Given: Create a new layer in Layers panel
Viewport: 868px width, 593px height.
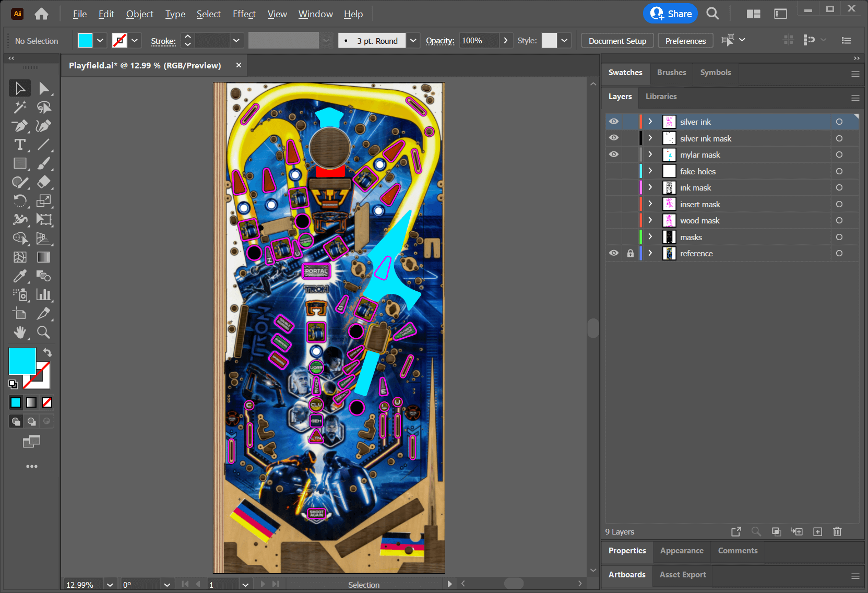Looking at the screenshot, I should tap(818, 531).
